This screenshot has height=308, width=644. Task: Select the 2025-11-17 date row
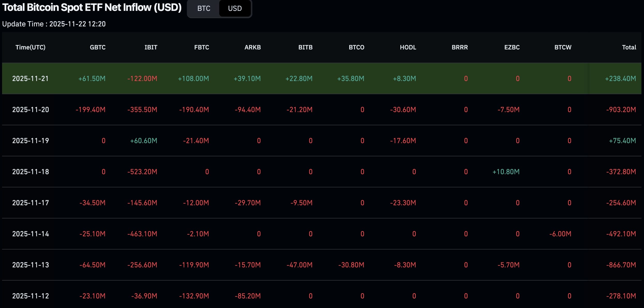click(322, 203)
